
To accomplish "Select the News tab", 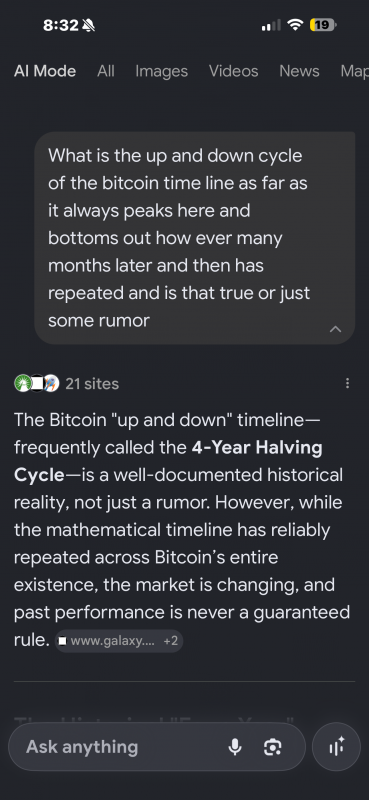I will pos(299,71).
